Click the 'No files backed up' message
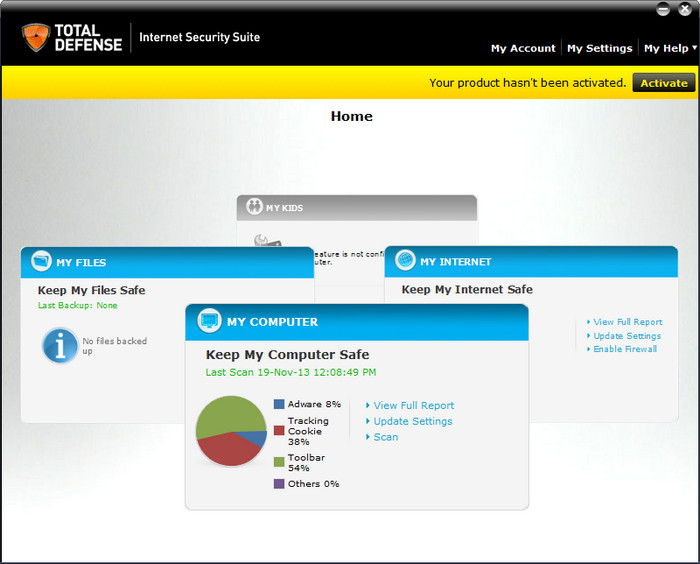Screen dimensions: 700x564 click(115, 346)
